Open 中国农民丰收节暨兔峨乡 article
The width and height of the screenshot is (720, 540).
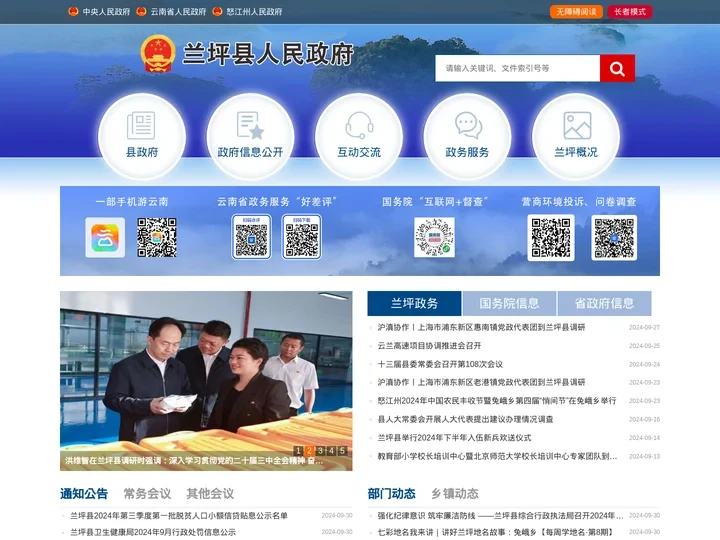tap(497, 401)
